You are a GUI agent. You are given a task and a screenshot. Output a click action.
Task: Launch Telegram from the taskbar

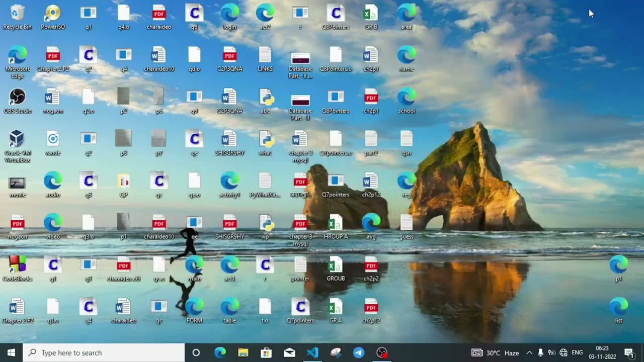tap(359, 353)
